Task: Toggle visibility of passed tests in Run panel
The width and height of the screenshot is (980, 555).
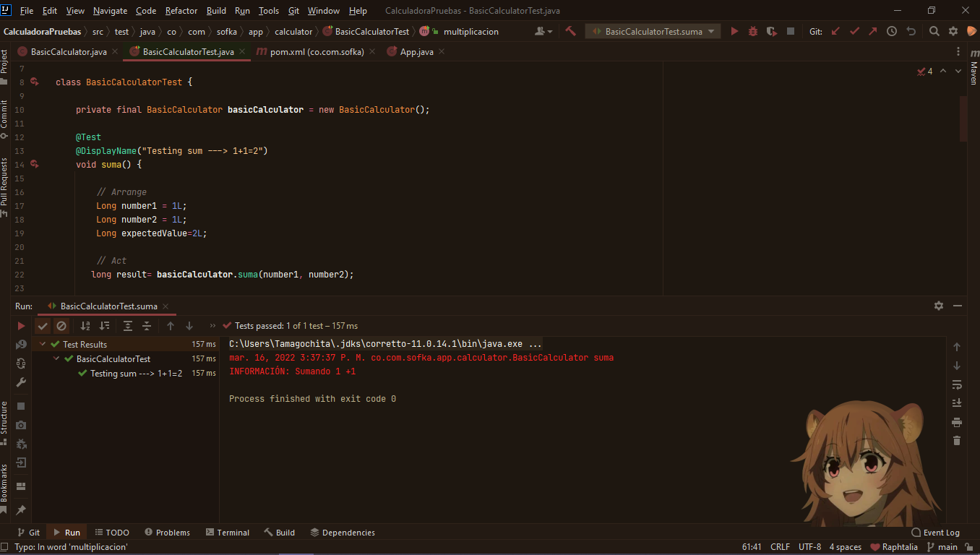Action: pyautogui.click(x=43, y=325)
